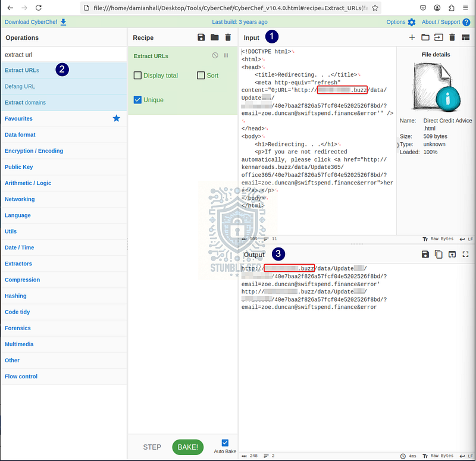Open the Options gear icon
The image size is (476, 461).
(412, 22)
